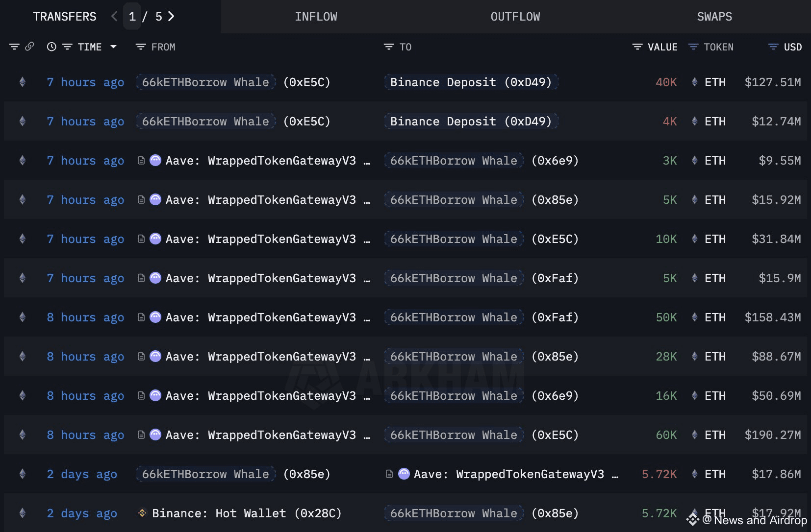This screenshot has width=811, height=532.
Task: Open the filter icon next to FROM
Action: 141,47
